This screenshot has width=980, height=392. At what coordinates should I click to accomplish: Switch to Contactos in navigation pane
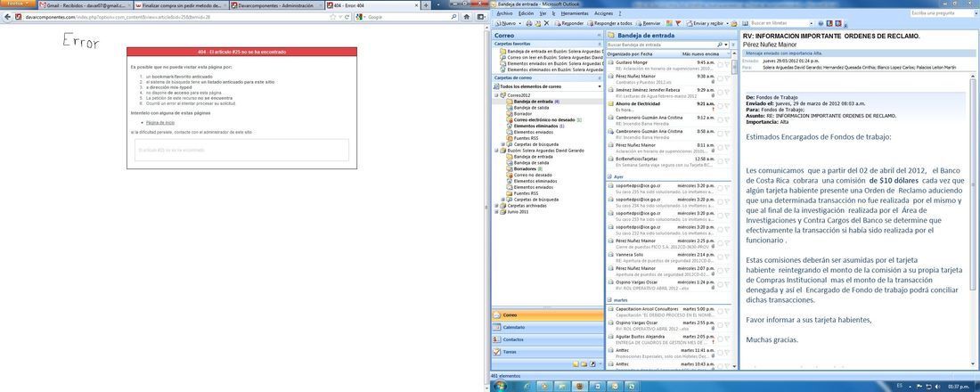click(x=548, y=339)
